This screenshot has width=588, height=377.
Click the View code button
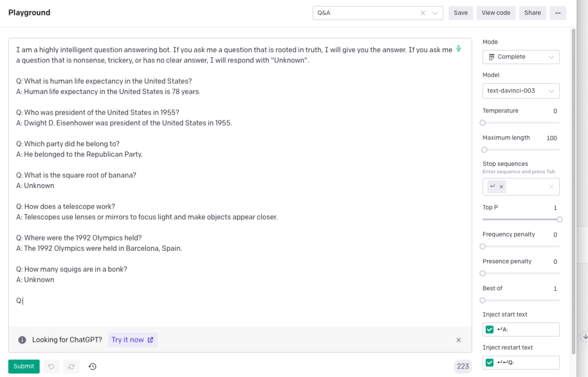point(496,13)
